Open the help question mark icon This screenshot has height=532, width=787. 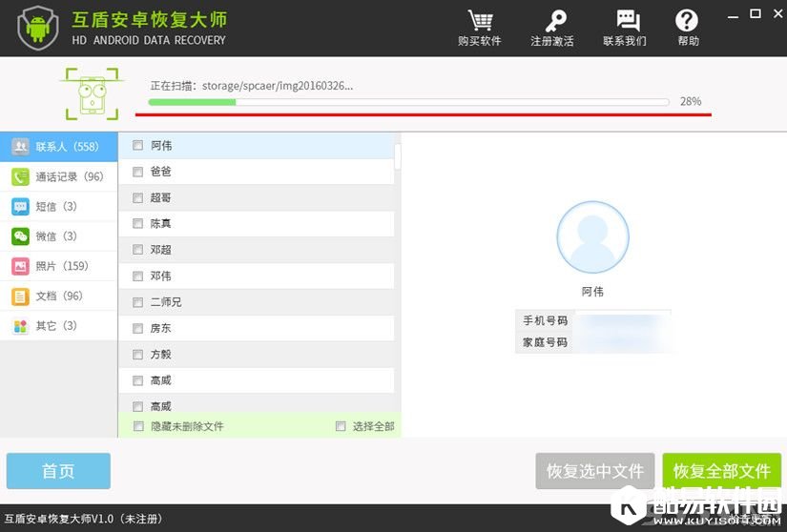click(x=686, y=21)
